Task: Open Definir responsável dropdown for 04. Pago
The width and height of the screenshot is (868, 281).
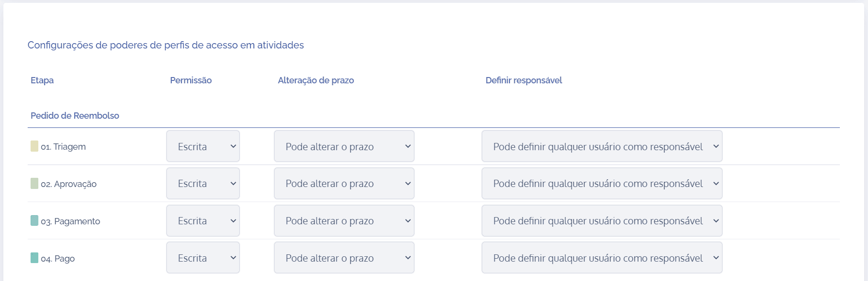Action: (602, 258)
